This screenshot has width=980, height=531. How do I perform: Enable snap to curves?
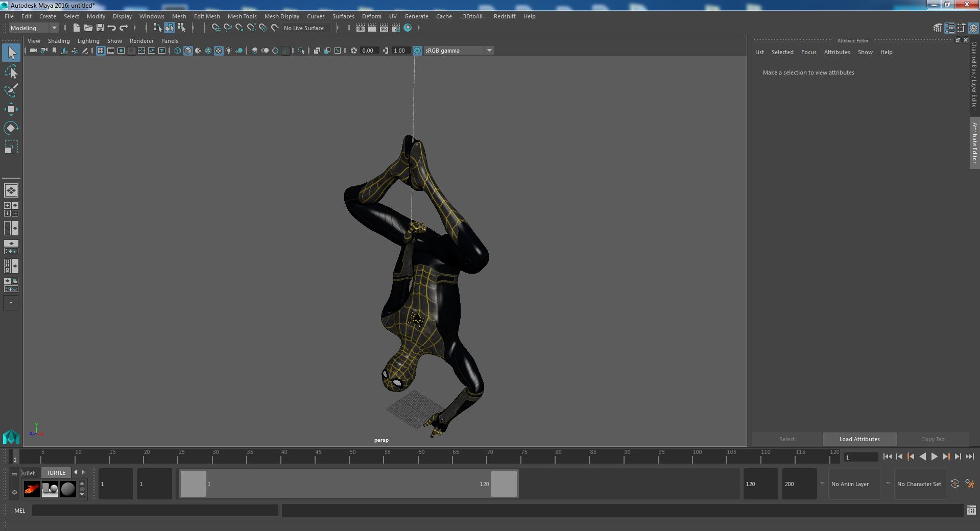tap(228, 28)
